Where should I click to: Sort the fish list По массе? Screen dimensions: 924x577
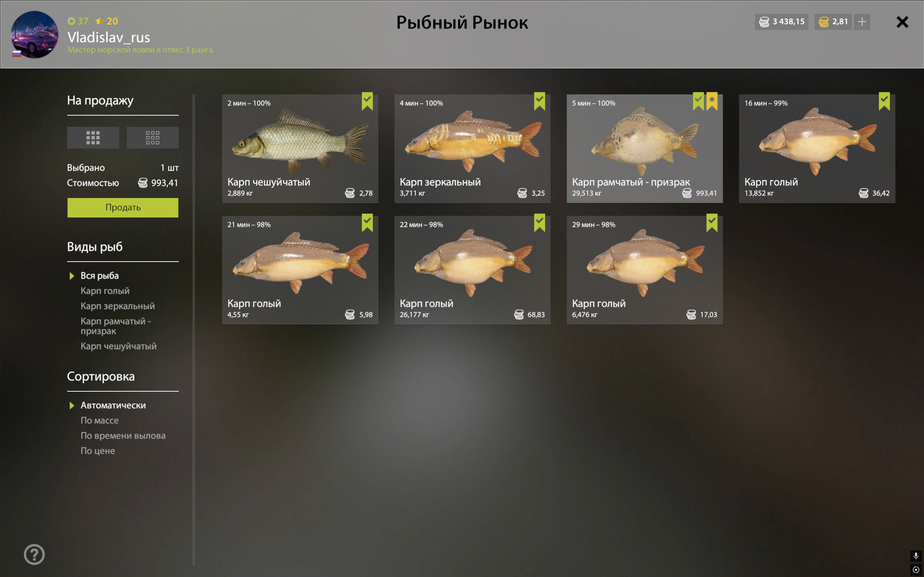(x=100, y=420)
